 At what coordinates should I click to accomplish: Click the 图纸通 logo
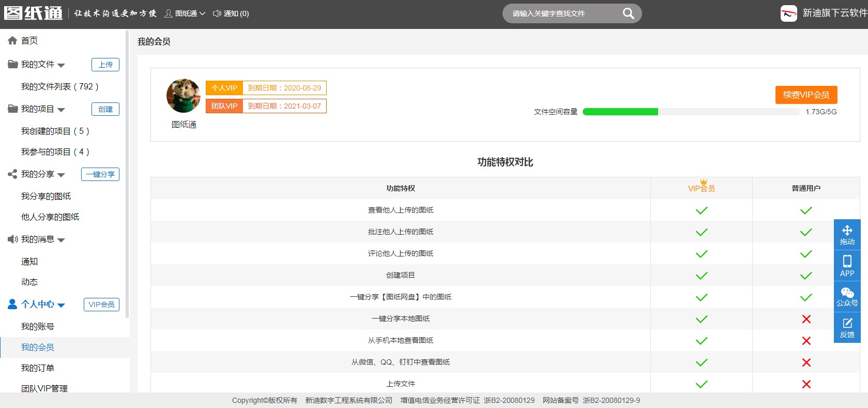pyautogui.click(x=33, y=13)
